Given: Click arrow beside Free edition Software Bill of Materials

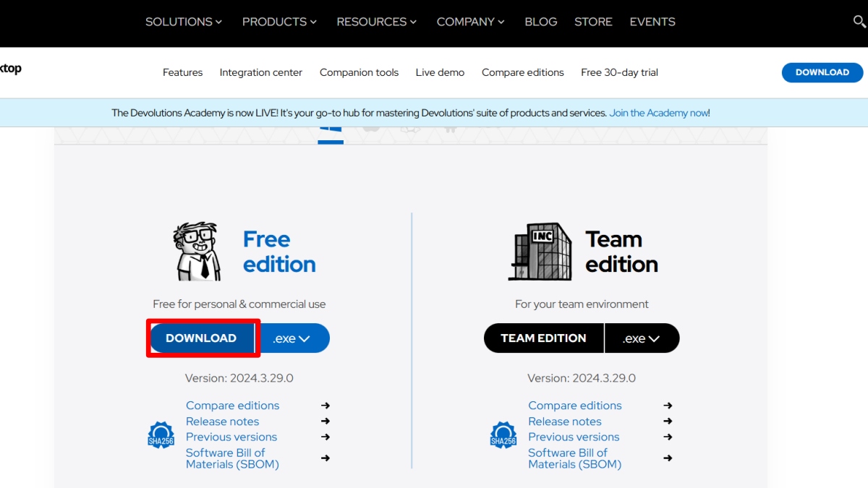Looking at the screenshot, I should [325, 458].
